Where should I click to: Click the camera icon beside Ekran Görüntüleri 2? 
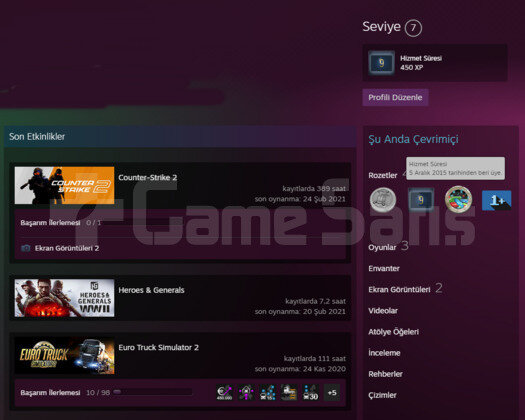pos(25,248)
